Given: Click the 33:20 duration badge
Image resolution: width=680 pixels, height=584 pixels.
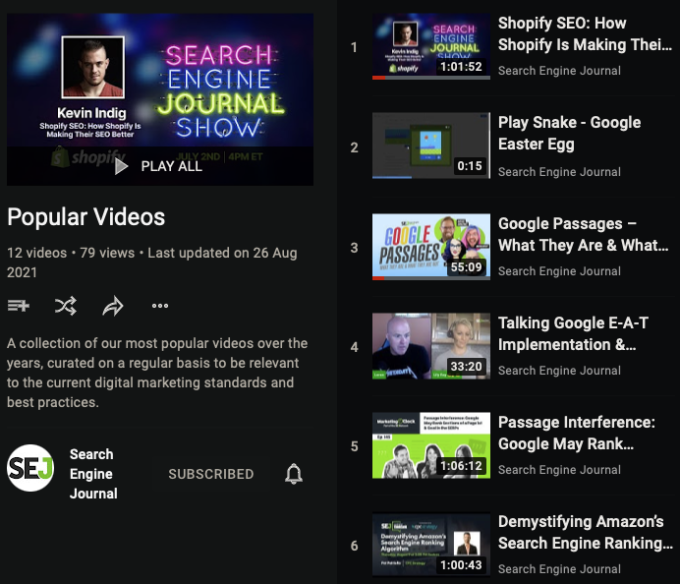Looking at the screenshot, I should [466, 366].
